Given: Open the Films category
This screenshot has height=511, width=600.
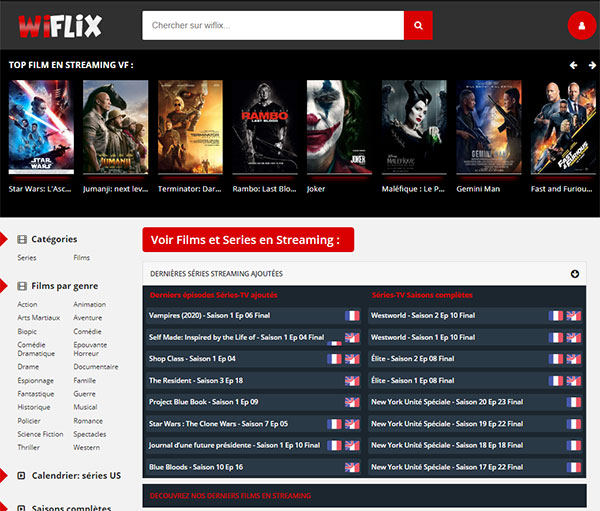Looking at the screenshot, I should click(81, 258).
